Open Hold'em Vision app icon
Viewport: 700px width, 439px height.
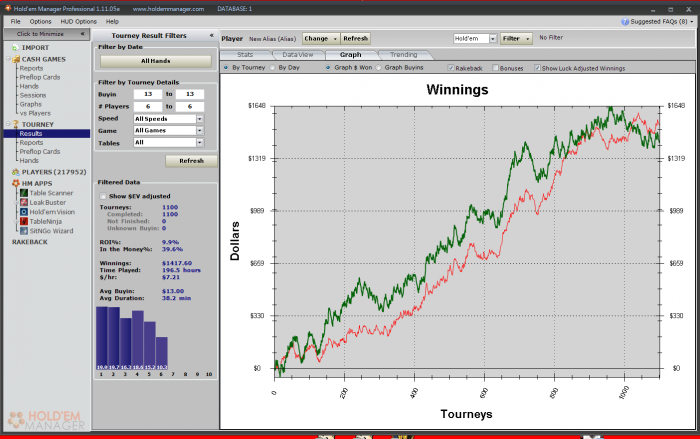pos(24,212)
